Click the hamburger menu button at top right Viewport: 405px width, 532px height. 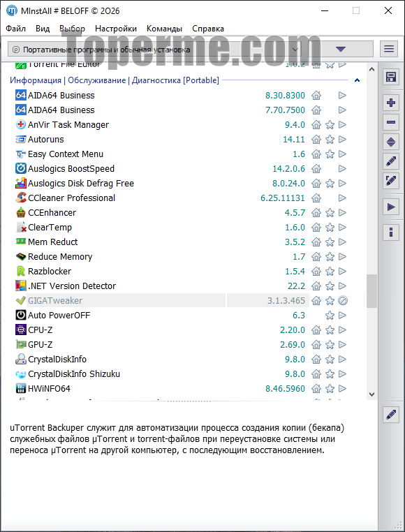coord(389,49)
